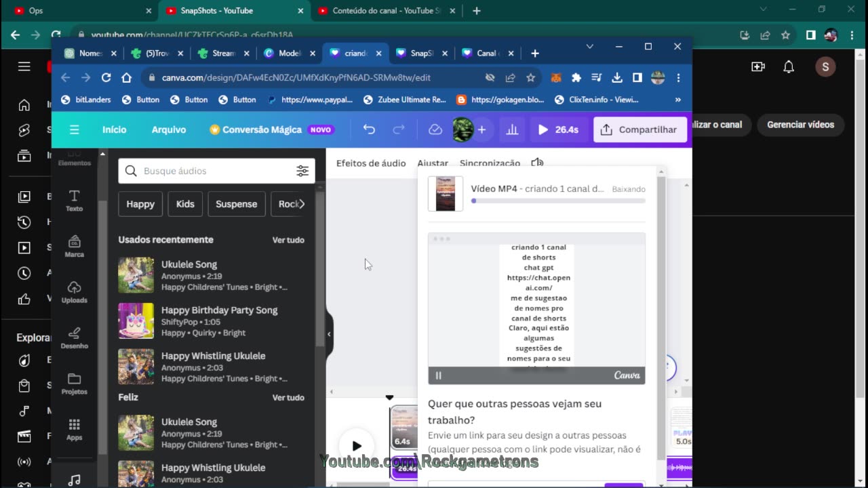Screen dimensions: 868x488
Task: Show more bookmarks with chevron
Action: (x=677, y=100)
